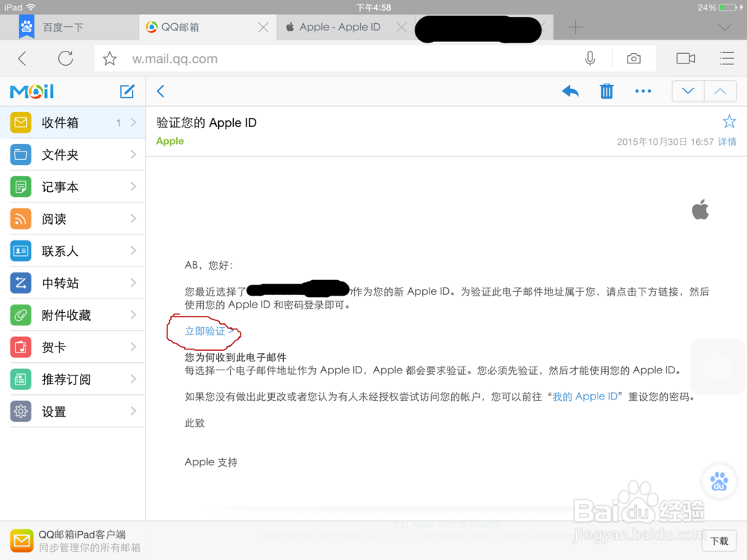
Task: Tap the 下载 download button
Action: [x=719, y=541]
